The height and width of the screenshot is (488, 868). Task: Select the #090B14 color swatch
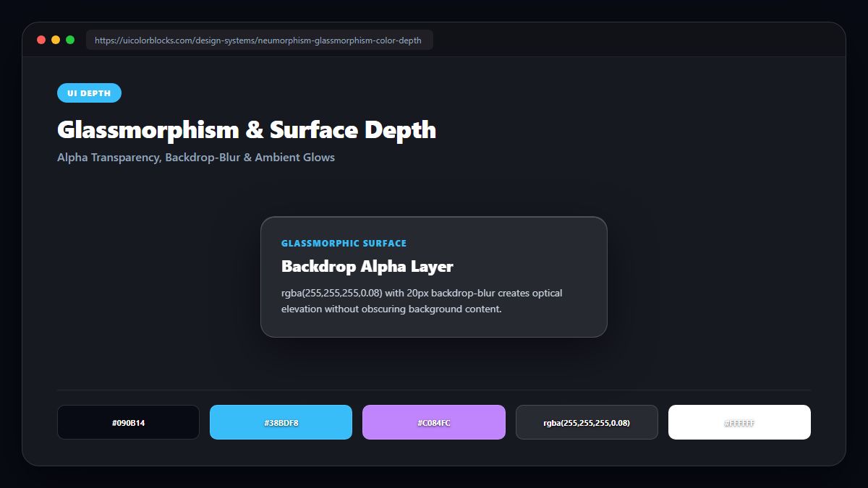coord(128,422)
